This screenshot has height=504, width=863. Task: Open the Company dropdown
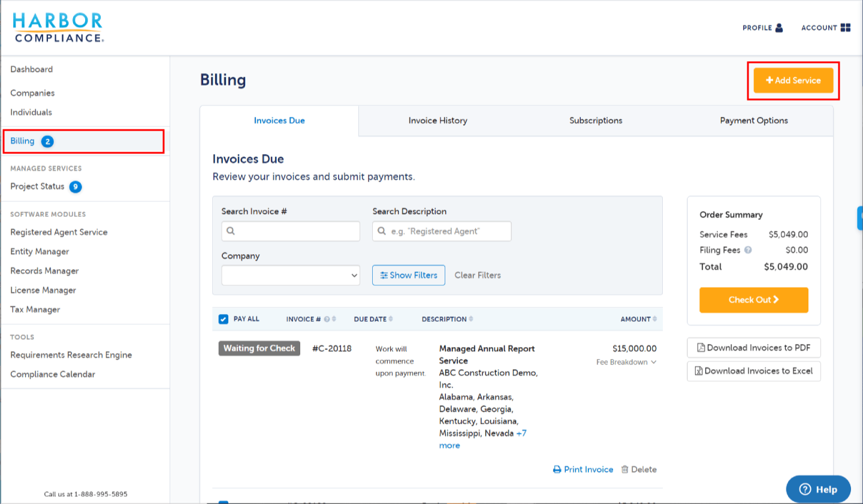click(x=291, y=276)
